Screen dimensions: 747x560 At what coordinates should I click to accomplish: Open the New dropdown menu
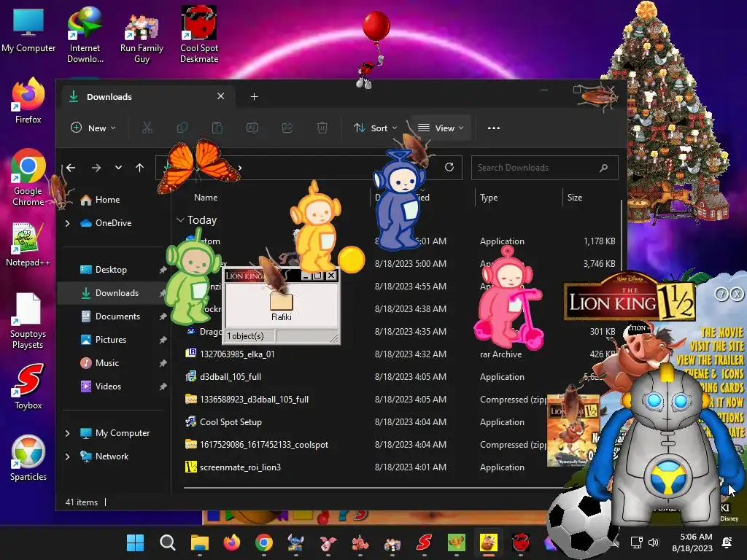[93, 128]
